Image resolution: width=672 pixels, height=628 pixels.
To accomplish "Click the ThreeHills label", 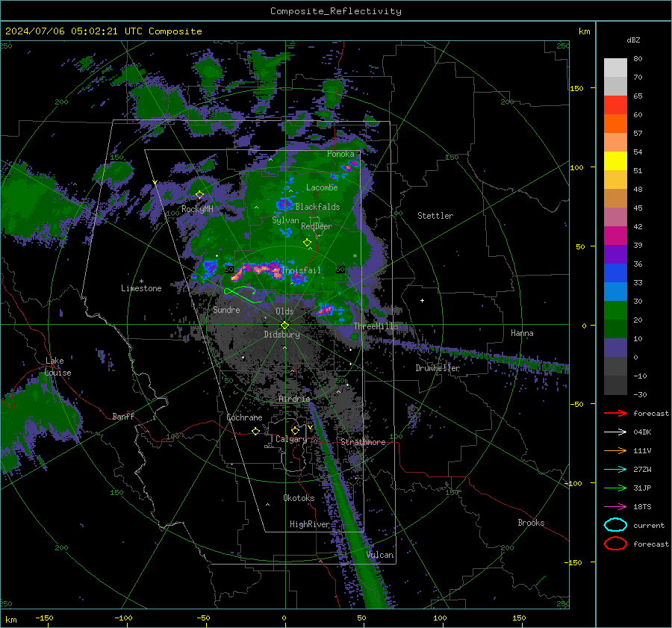I will point(376,326).
